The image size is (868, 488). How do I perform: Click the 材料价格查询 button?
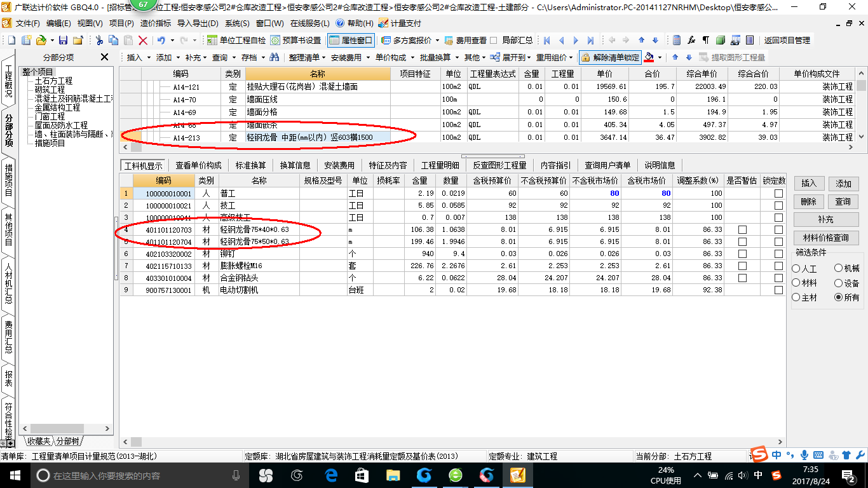pyautogui.click(x=826, y=238)
